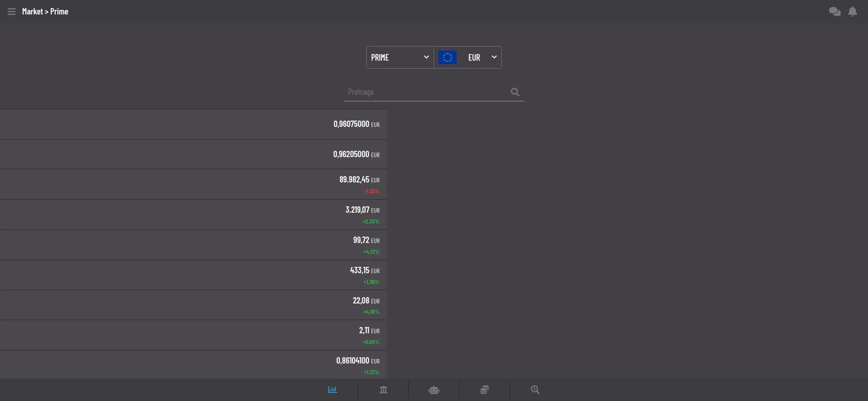Image resolution: width=868 pixels, height=401 pixels.
Task: Select the row priced 0,96205000 EUR
Action: tap(193, 154)
